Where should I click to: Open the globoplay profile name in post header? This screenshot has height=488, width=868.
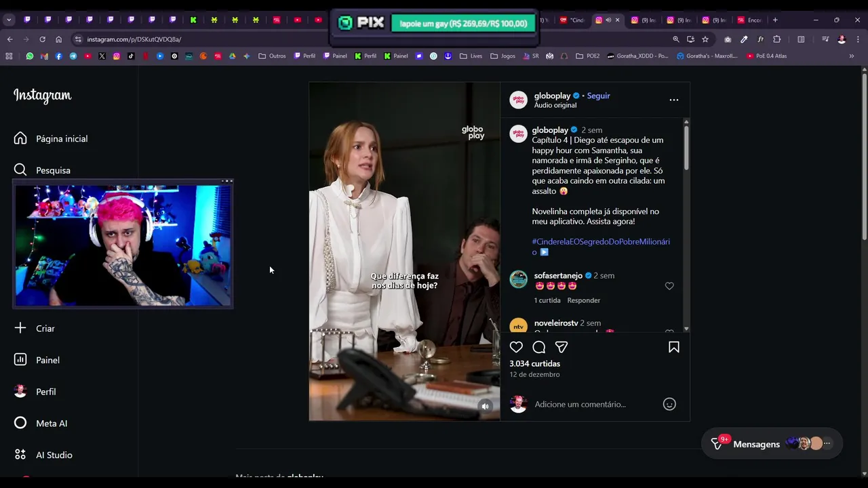[552, 96]
